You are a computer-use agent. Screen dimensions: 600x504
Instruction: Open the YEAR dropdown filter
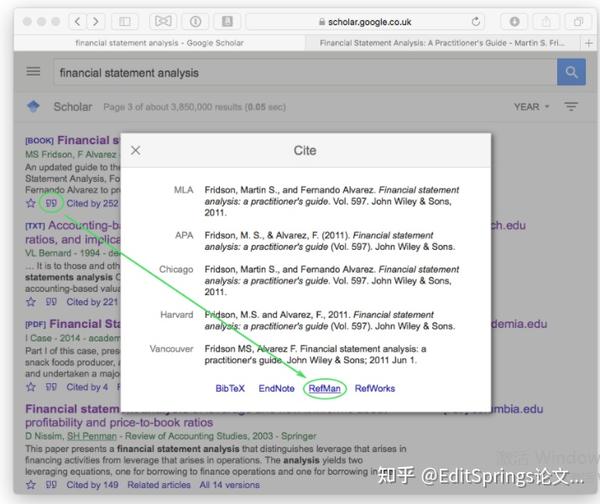pos(532,107)
